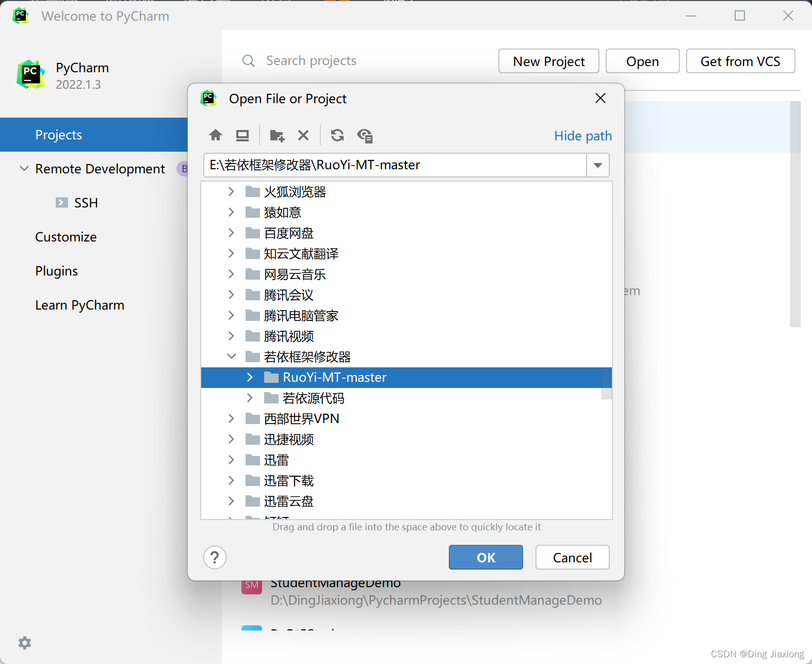Open the Projects tab in sidebar
This screenshot has height=664, width=812.
pos(94,135)
